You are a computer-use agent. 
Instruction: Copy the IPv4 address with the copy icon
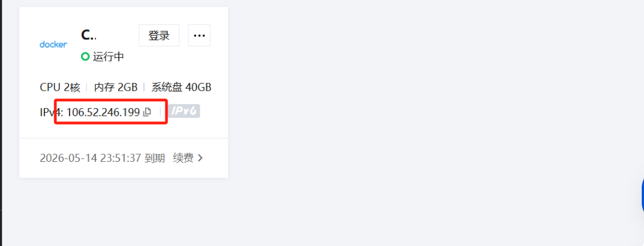pos(147,112)
